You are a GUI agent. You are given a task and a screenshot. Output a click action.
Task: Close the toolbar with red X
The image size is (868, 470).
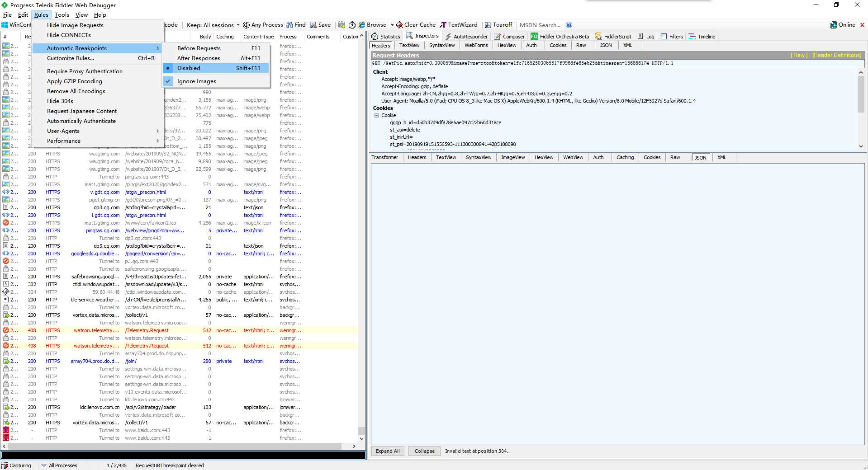862,25
